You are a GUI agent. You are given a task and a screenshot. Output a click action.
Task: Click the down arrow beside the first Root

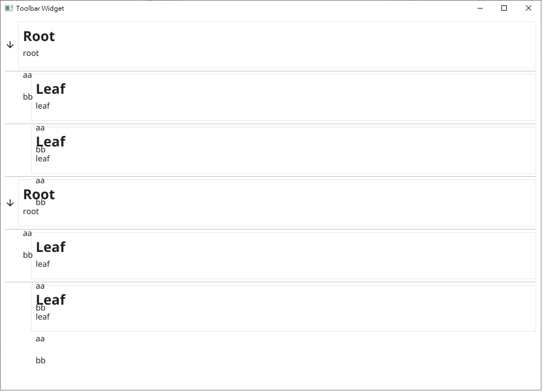click(x=10, y=45)
